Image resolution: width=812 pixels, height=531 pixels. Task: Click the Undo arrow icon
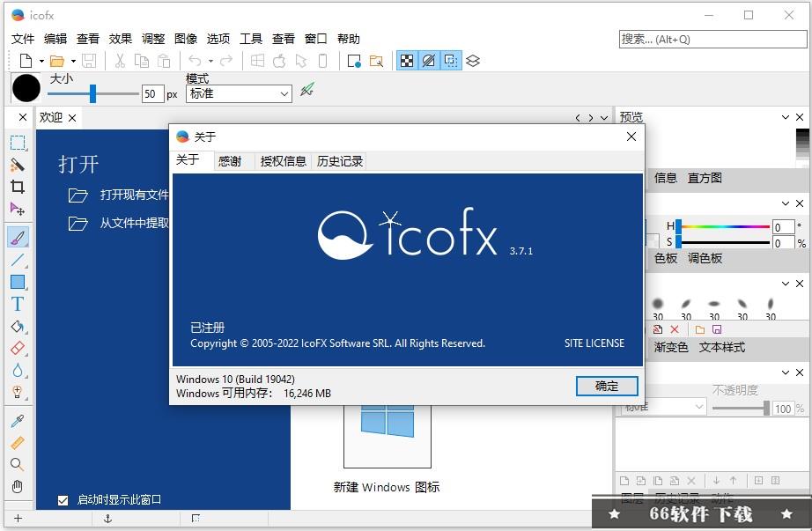pos(195,61)
